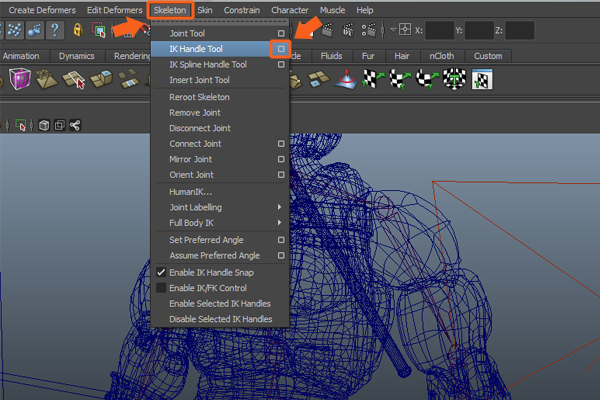
Task: Click the wireframe cube icon in panel toolbar
Action: [43, 126]
